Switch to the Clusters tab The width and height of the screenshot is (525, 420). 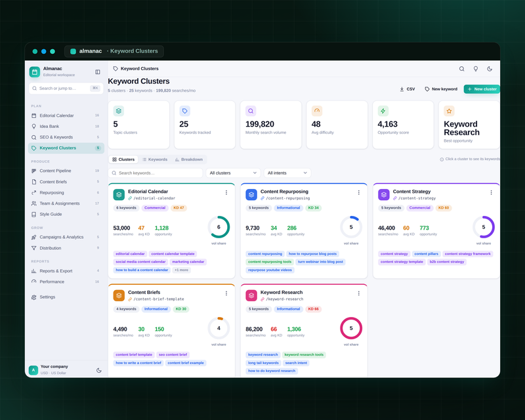point(123,159)
